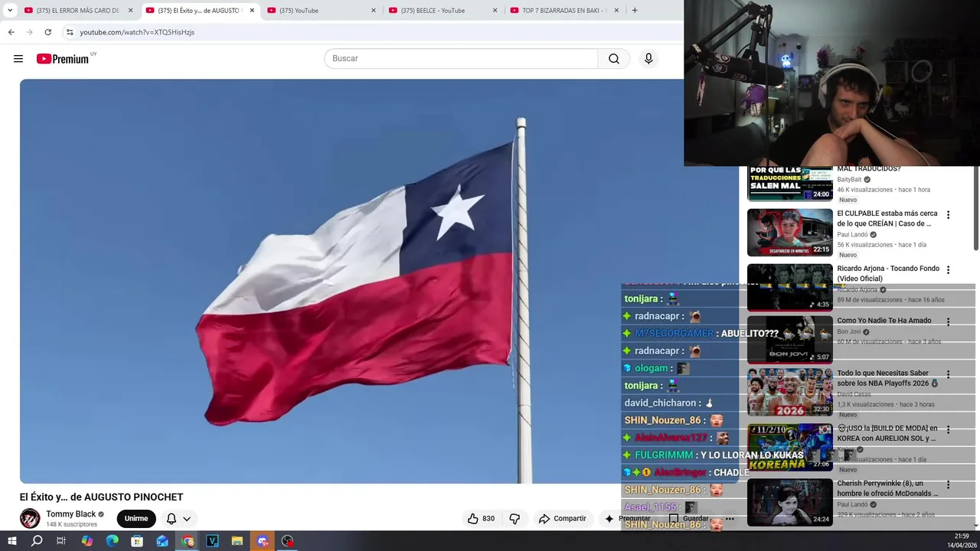Screen dimensions: 980x551
Task: Open Task View on taskbar
Action: pos(61,541)
